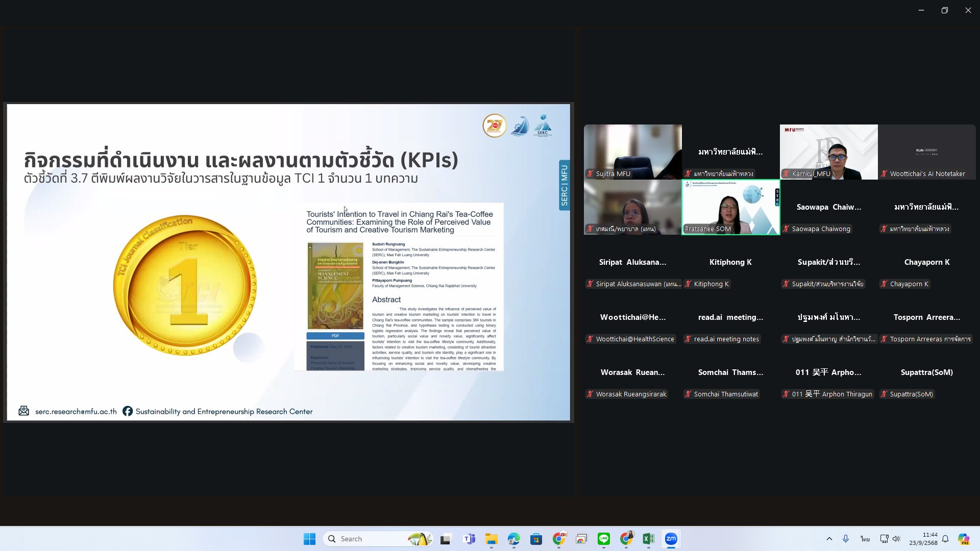This screenshot has width=980, height=551.
Task: Launch Microsoft Teams from taskbar
Action: (469, 539)
